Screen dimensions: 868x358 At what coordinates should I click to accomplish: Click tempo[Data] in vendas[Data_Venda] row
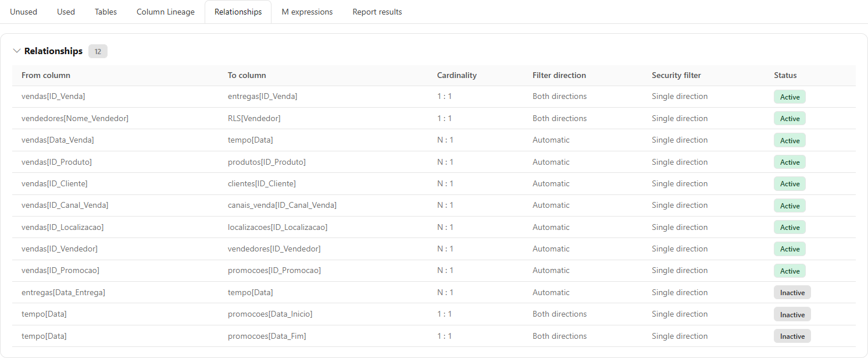pyautogui.click(x=250, y=140)
